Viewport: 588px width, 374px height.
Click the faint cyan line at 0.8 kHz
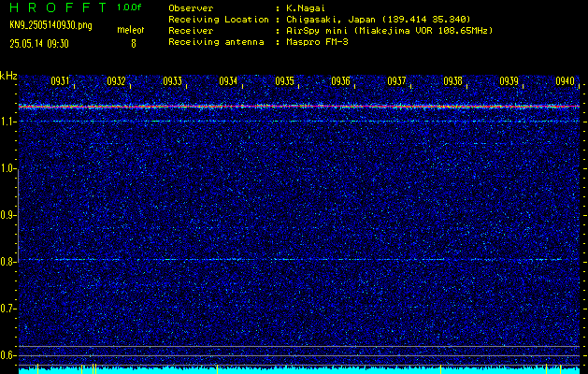pos(299,259)
